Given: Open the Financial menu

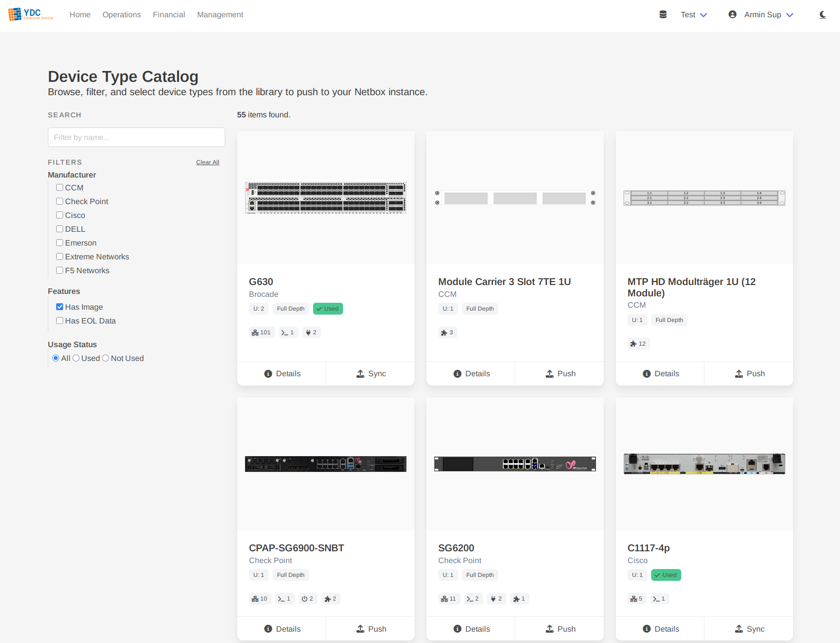Looking at the screenshot, I should click(169, 15).
